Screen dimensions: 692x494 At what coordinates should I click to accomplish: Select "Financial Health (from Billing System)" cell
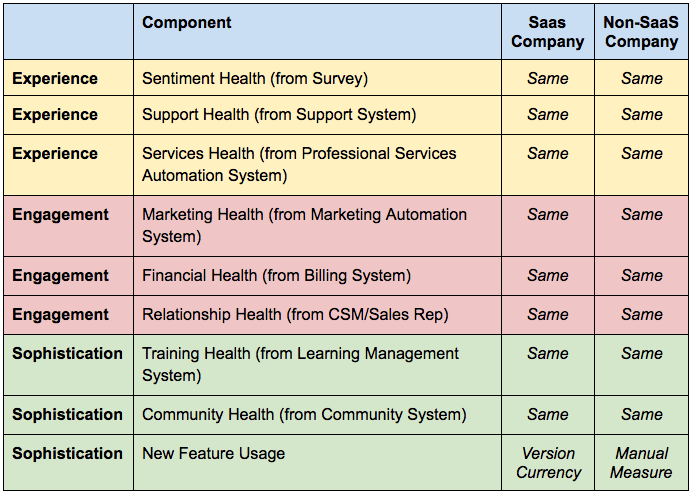276,275
